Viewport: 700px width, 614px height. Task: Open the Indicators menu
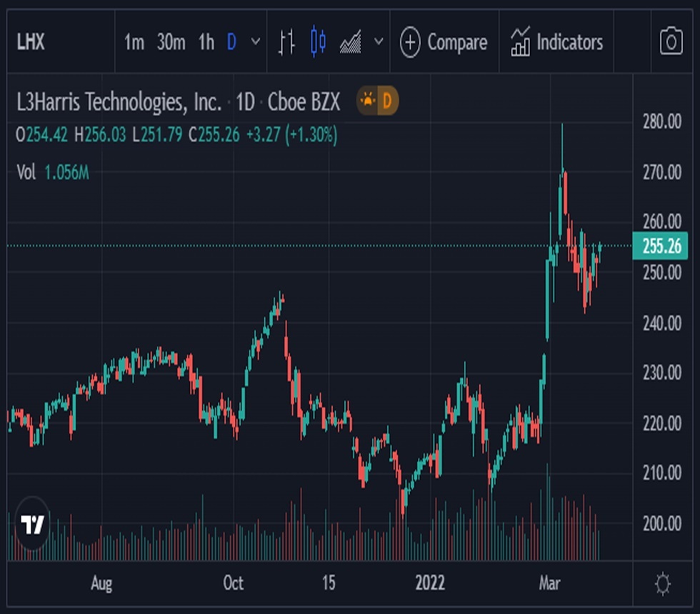(x=556, y=42)
